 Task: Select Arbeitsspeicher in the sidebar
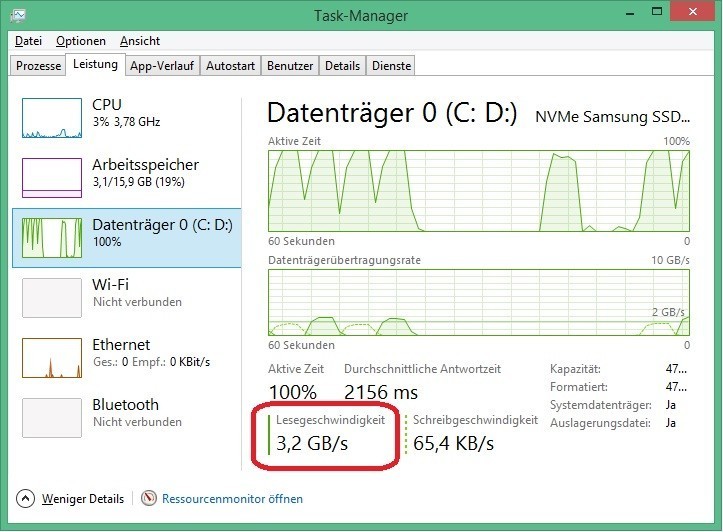[127, 177]
